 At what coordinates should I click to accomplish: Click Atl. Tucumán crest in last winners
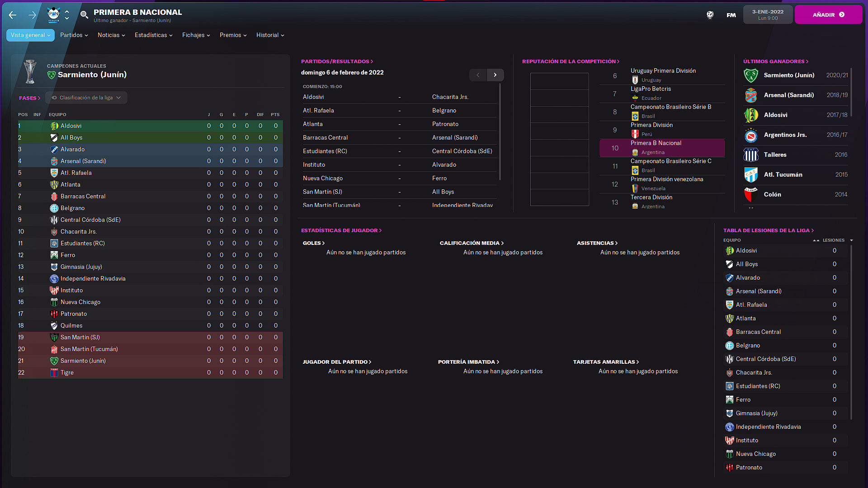point(751,175)
